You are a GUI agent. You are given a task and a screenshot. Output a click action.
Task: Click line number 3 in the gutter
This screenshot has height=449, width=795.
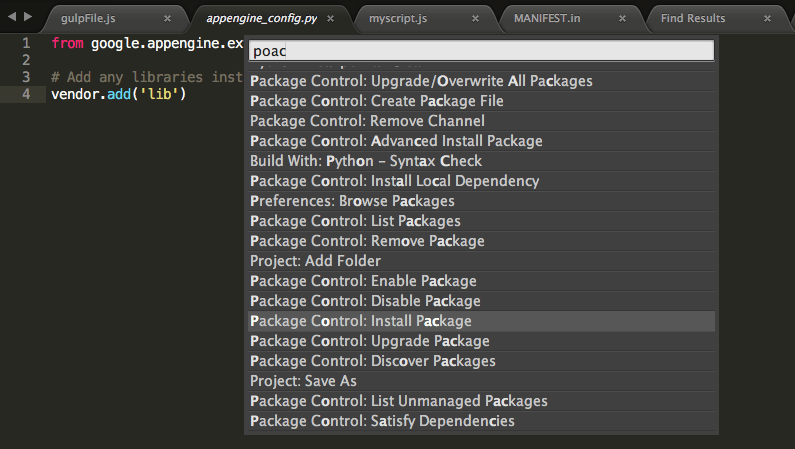click(26, 78)
